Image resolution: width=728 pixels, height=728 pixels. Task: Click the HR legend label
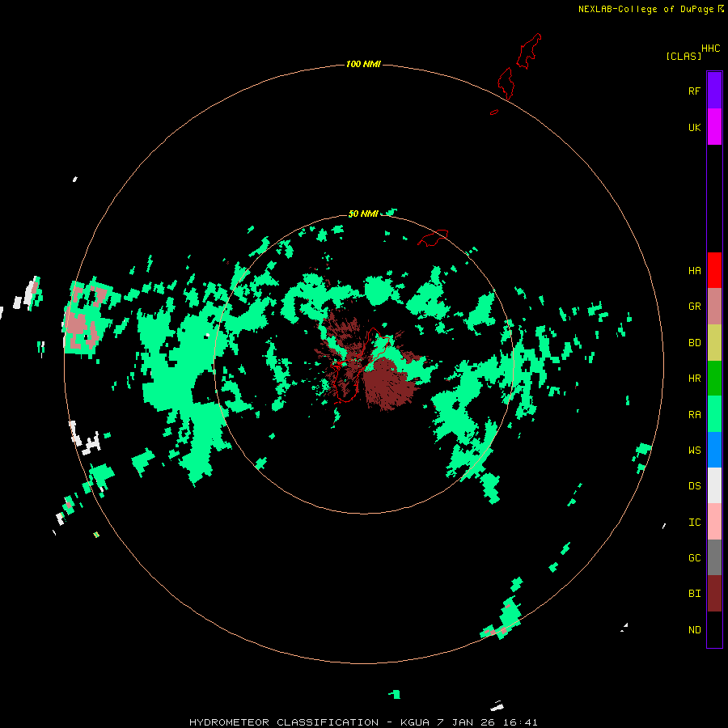[x=694, y=379]
